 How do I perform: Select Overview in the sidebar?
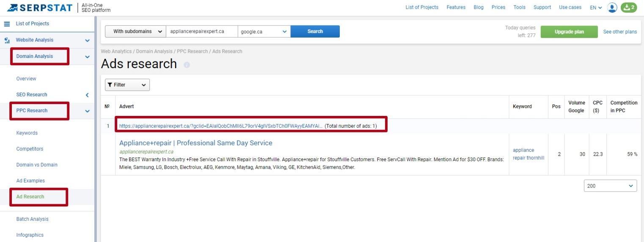click(x=26, y=79)
